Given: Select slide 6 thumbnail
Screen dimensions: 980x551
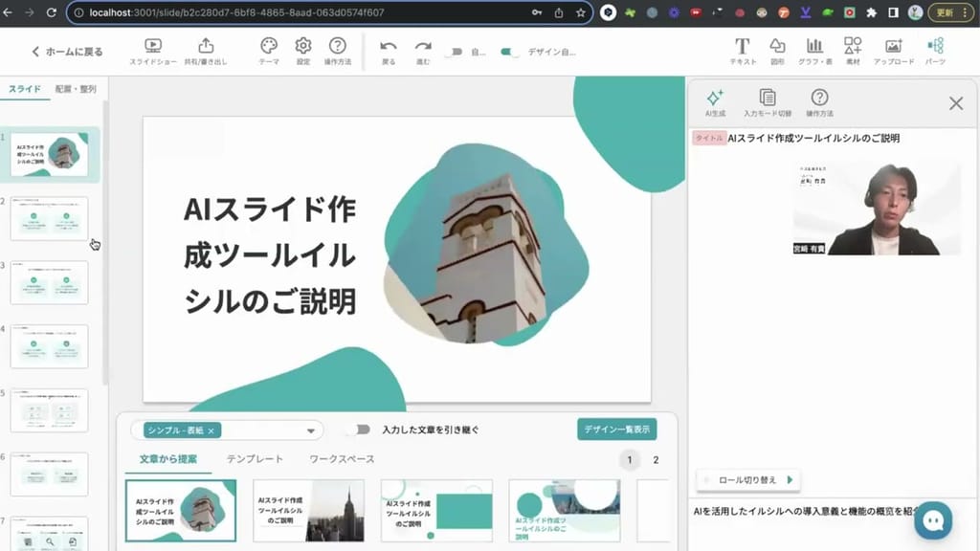Looking at the screenshot, I should tap(50, 474).
